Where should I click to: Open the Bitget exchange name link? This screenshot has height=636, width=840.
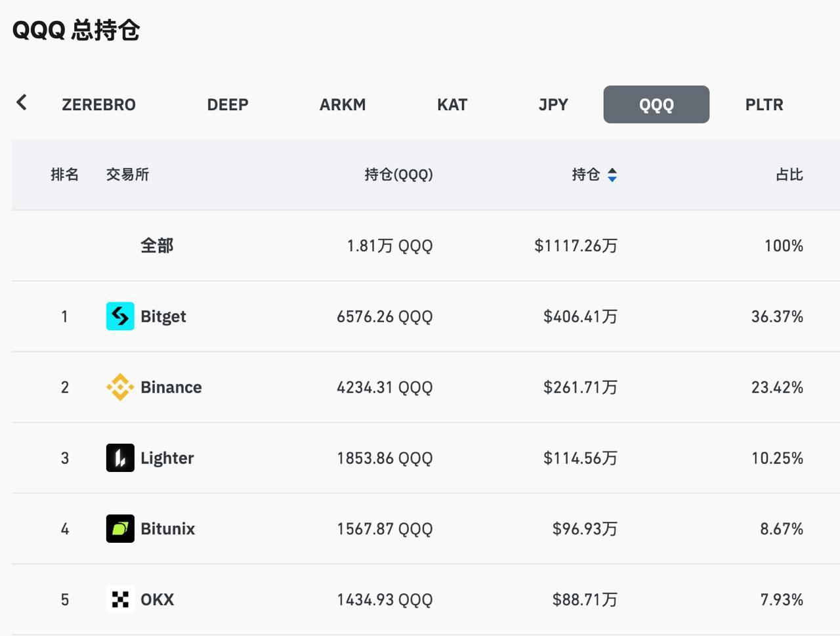163,316
